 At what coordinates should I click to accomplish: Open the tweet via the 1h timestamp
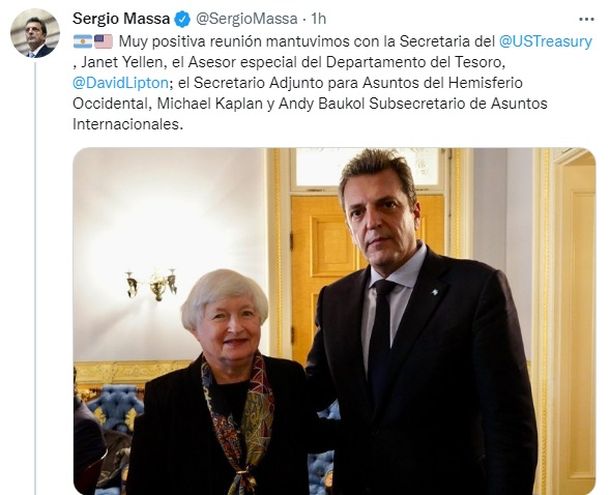pos(318,19)
